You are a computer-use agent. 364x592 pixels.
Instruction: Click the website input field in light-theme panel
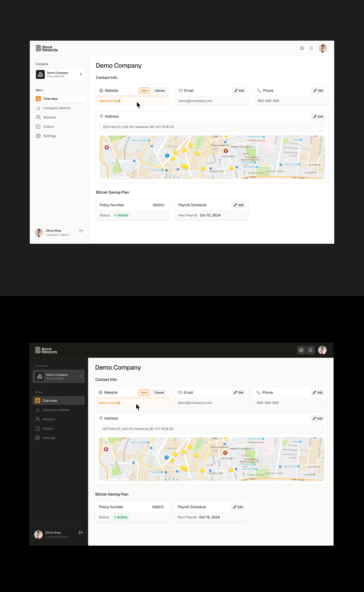click(x=132, y=101)
